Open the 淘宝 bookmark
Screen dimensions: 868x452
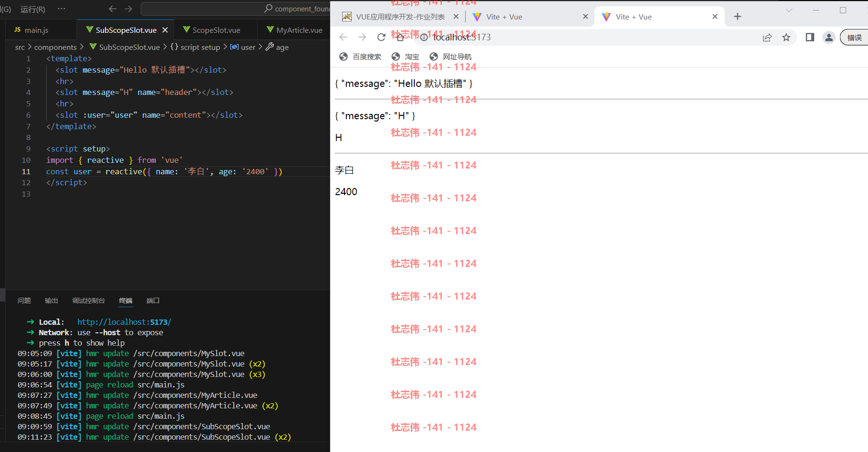[405, 56]
